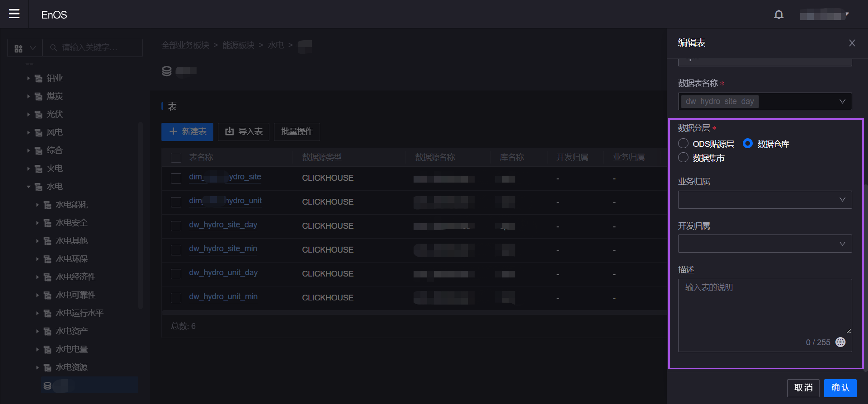Expand the 风电 tree node

[28, 133]
